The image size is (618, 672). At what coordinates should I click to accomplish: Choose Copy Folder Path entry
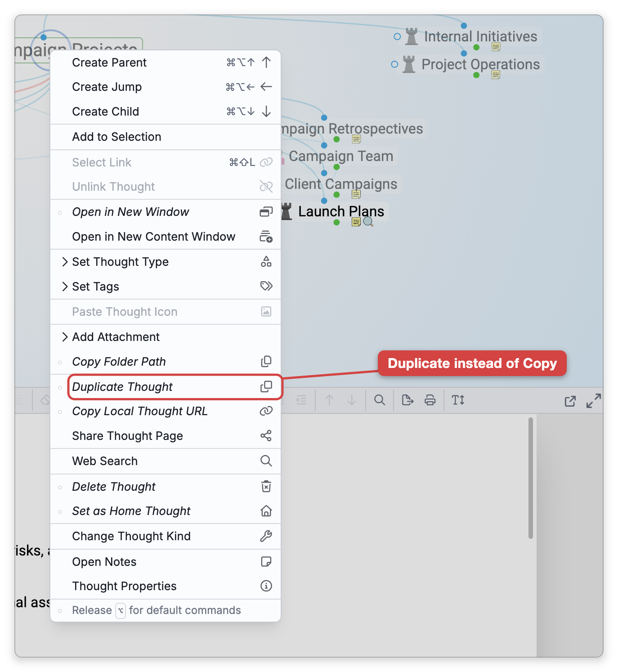point(166,362)
